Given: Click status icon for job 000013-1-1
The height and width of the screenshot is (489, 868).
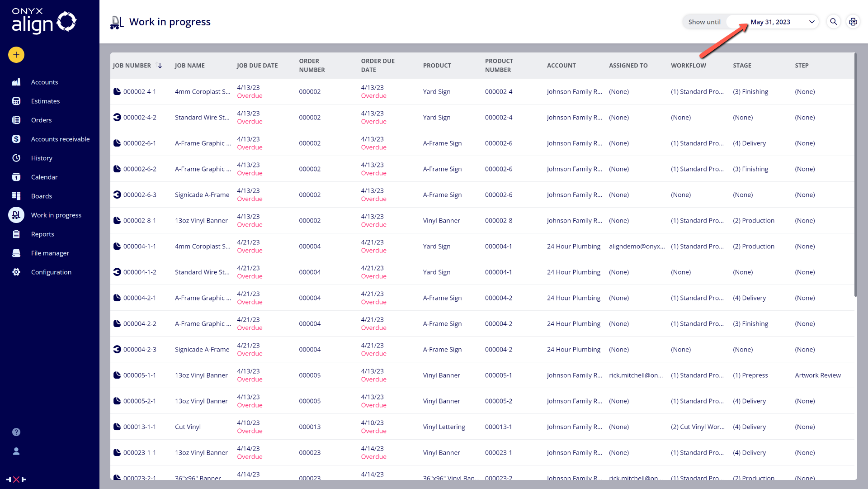Looking at the screenshot, I should [x=117, y=427].
